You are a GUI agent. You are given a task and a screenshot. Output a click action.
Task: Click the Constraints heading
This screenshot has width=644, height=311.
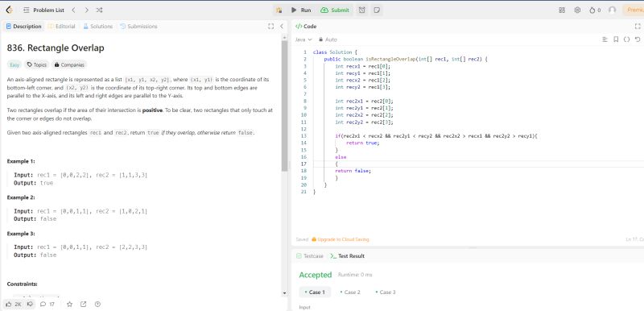pyautogui.click(x=23, y=284)
